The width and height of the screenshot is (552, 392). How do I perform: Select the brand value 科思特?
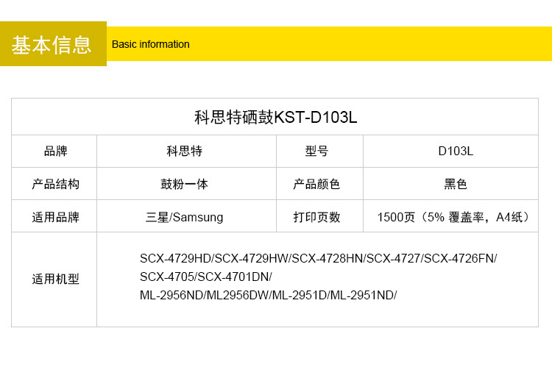point(185,152)
